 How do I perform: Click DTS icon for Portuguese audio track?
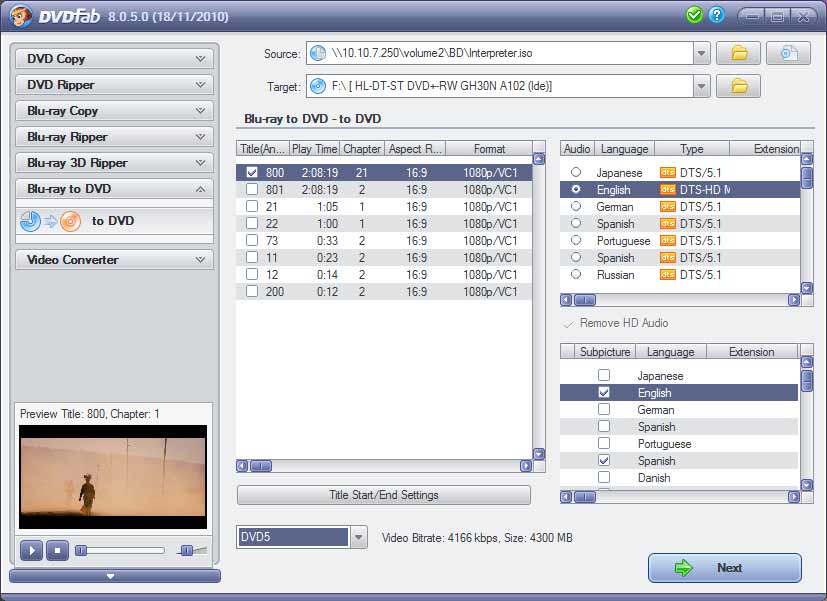tap(667, 240)
